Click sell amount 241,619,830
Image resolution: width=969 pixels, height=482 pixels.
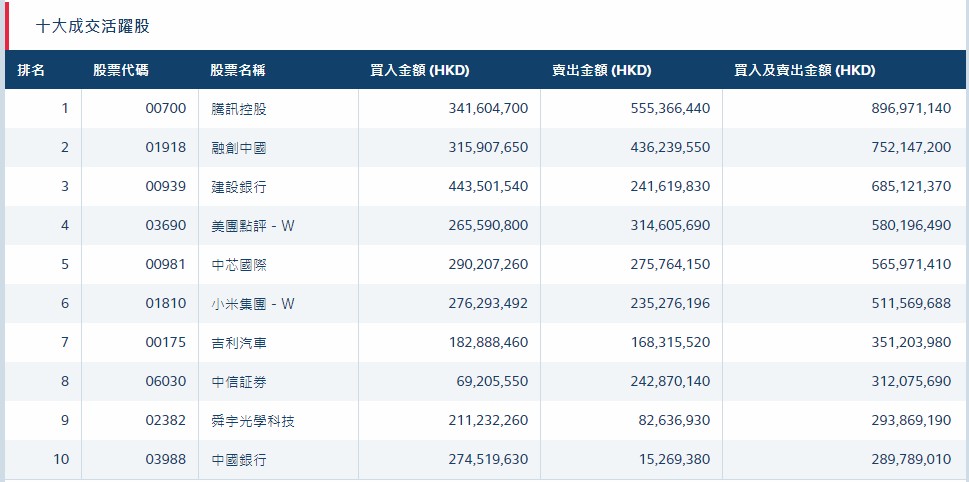point(671,187)
